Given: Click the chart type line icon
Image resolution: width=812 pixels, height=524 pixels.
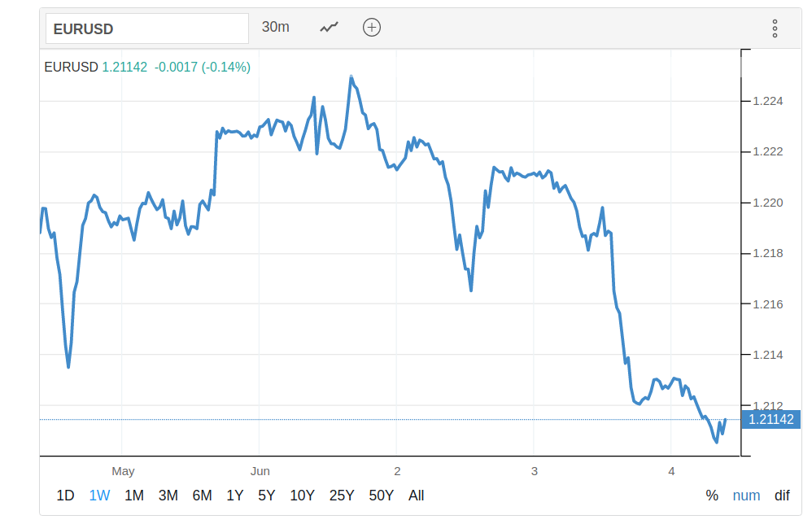Looking at the screenshot, I should [329, 27].
